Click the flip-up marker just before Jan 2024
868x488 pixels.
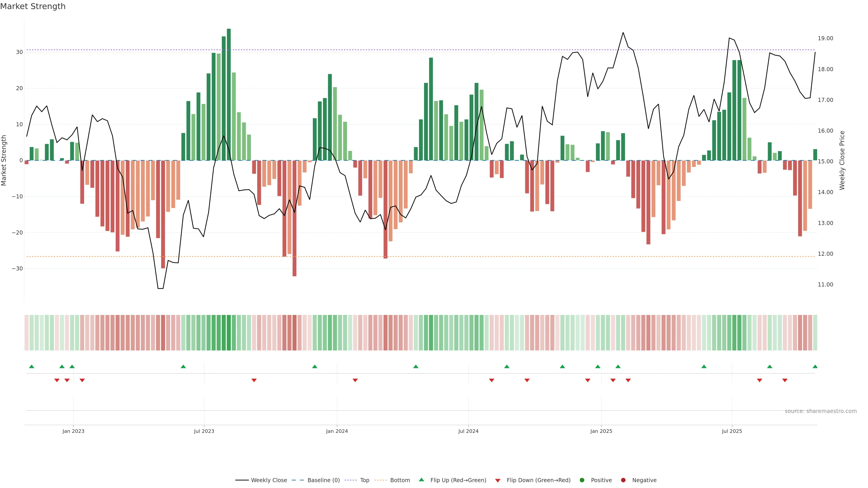315,366
